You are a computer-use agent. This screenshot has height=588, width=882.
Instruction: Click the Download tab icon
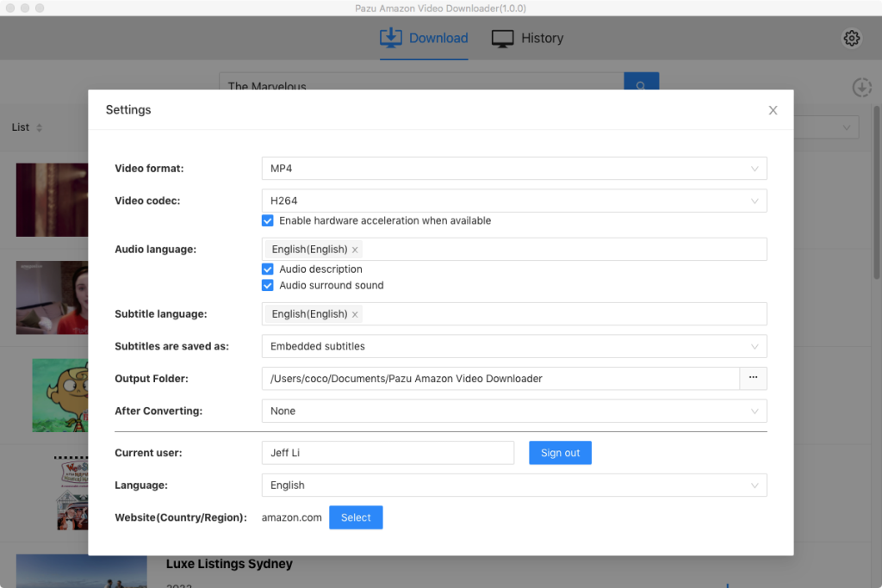coord(390,38)
